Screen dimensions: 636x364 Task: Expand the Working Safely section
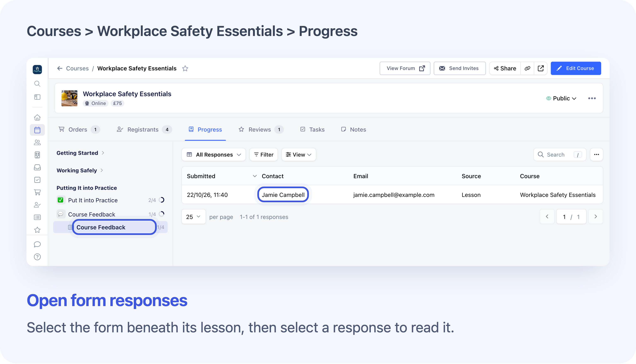coord(79,170)
